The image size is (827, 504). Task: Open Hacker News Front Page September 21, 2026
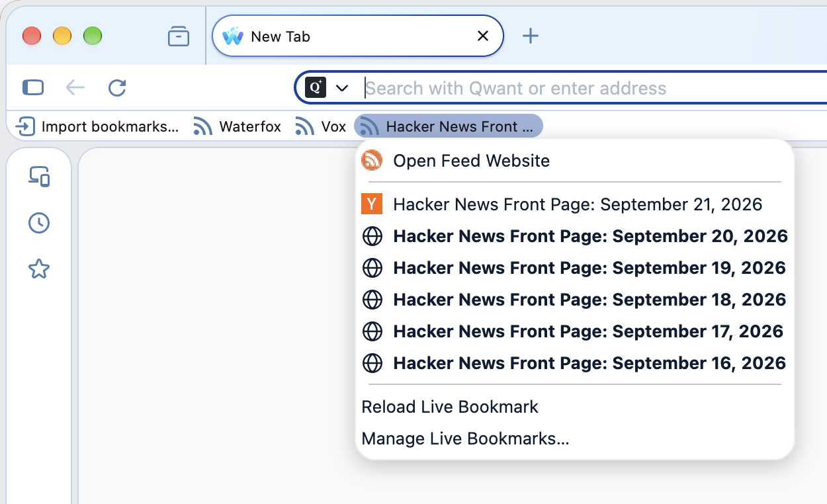coord(575,204)
